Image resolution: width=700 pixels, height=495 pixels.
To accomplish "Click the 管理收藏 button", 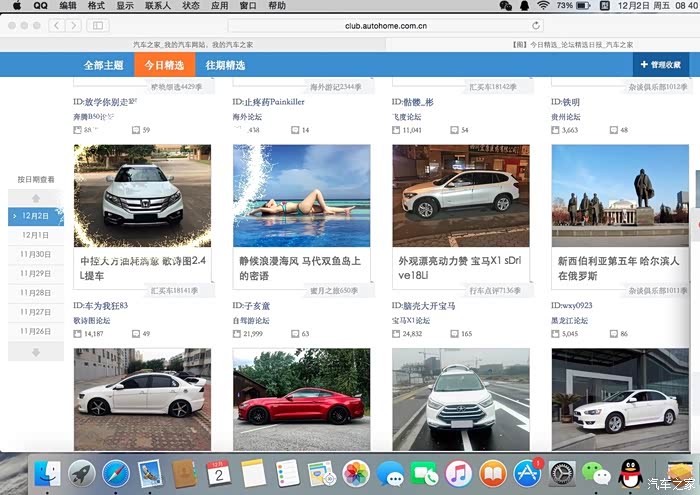I will tap(661, 65).
